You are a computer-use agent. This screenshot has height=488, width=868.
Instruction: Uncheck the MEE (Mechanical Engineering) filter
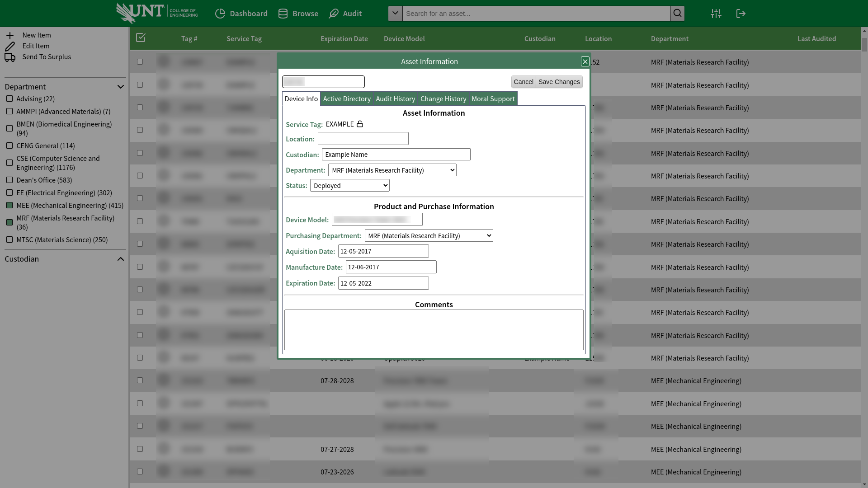[9, 205]
